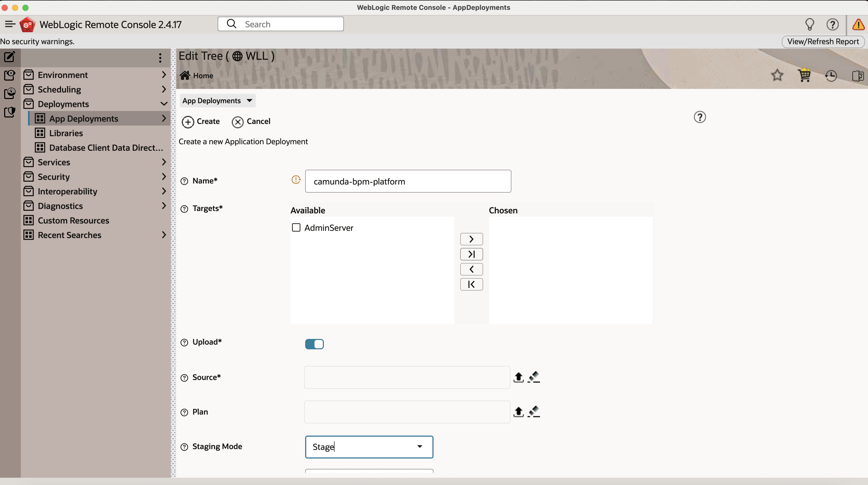Click the View/Refresh Report button
Screen dimensions: 868x485
coord(823,42)
